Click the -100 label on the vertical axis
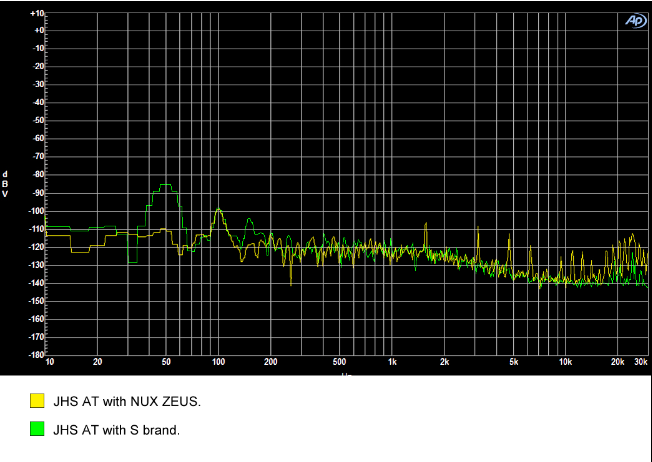Screen dimensions: 652x462 click(37, 211)
